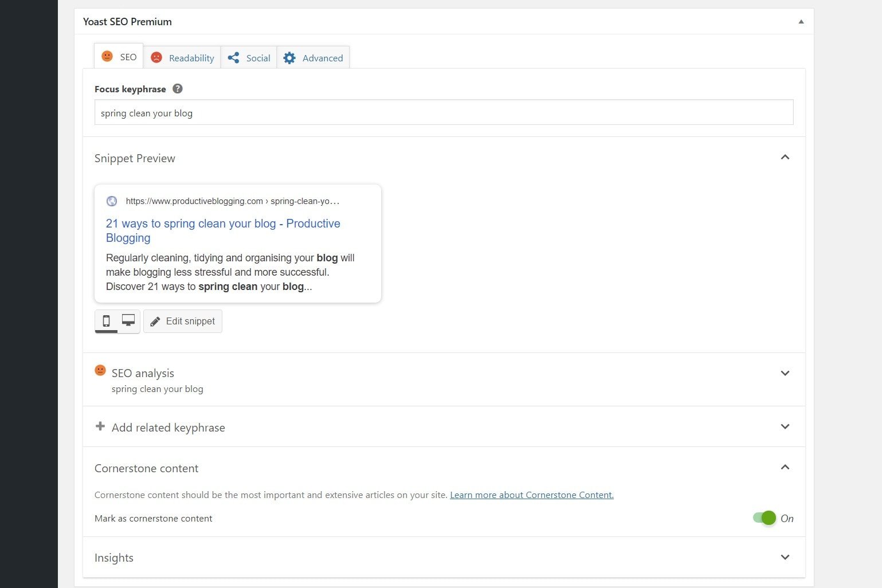The height and width of the screenshot is (588, 882).
Task: Collapse the Cornerstone content section
Action: (x=785, y=468)
